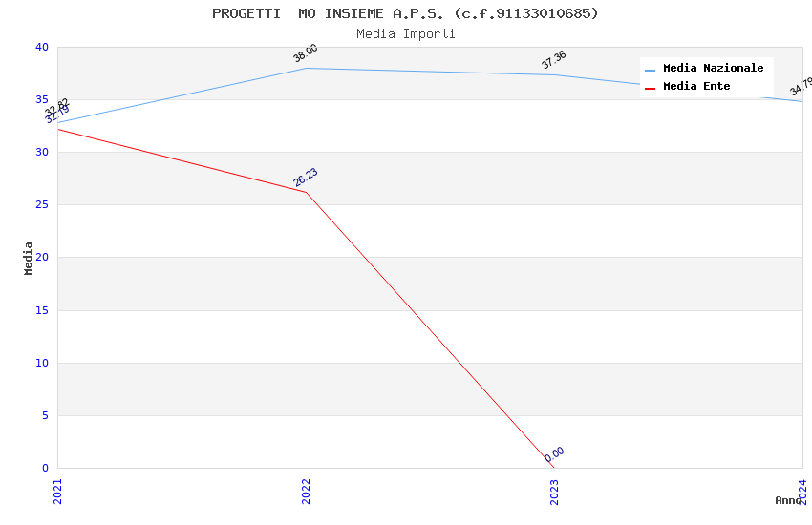This screenshot has width=812, height=525.
Task: Click the Anno x-axis title
Action: pyautogui.click(x=787, y=500)
